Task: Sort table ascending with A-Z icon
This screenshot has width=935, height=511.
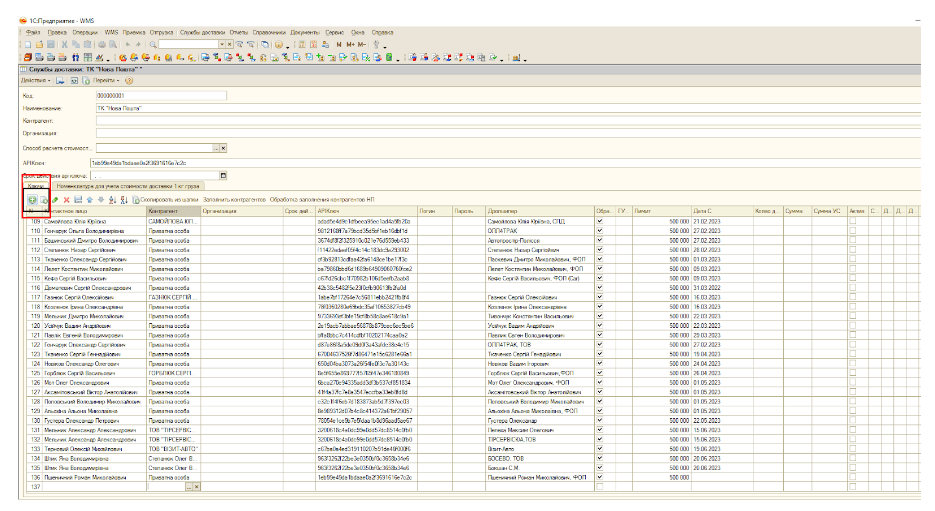Action: pyautogui.click(x=112, y=200)
